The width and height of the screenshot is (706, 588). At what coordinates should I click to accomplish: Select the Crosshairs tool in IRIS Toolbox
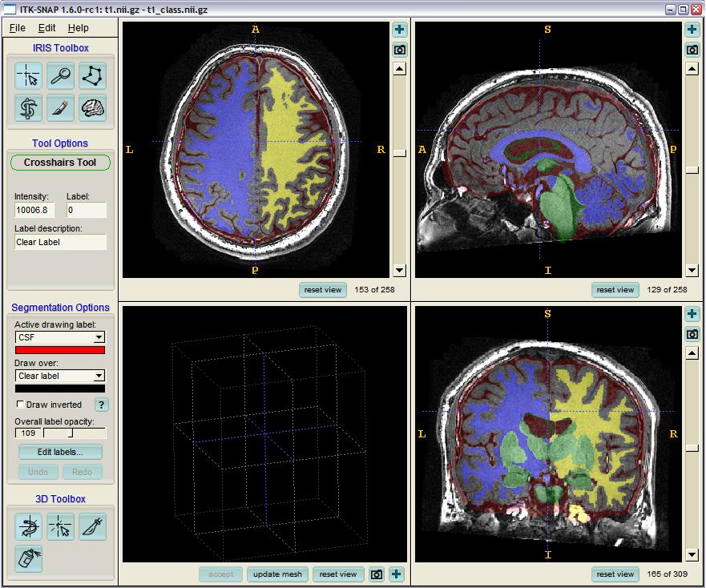(x=29, y=76)
